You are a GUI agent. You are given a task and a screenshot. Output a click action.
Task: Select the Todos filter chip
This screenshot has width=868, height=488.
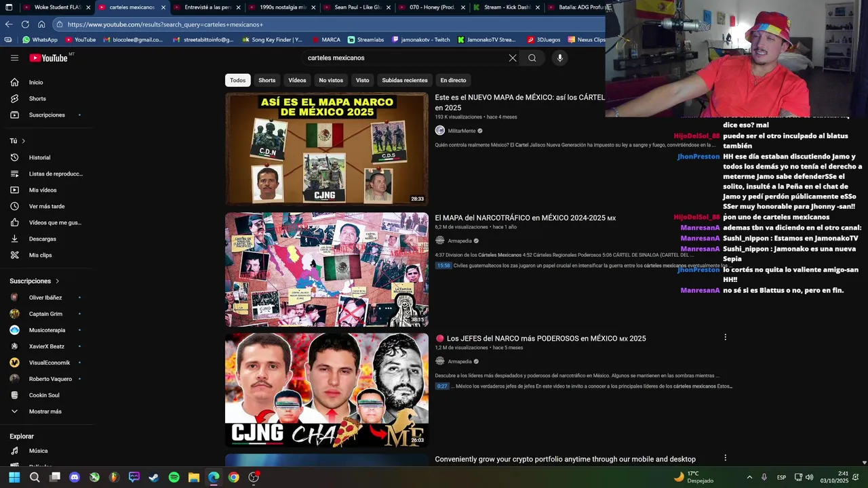tap(238, 80)
